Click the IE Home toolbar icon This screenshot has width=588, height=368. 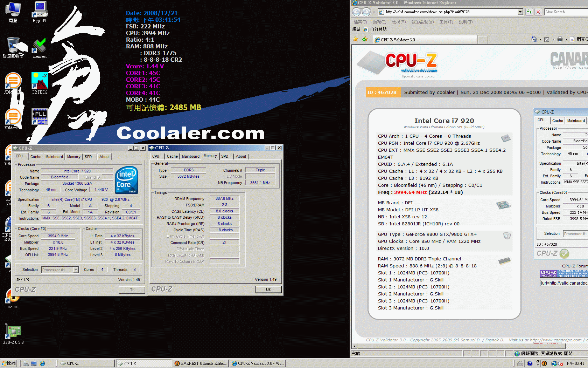coord(534,39)
